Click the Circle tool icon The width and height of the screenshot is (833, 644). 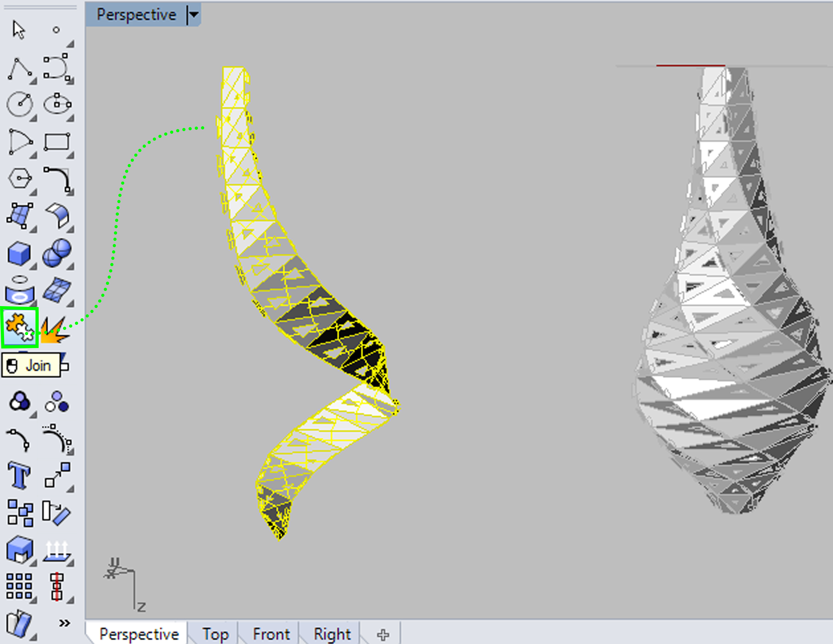click(19, 104)
